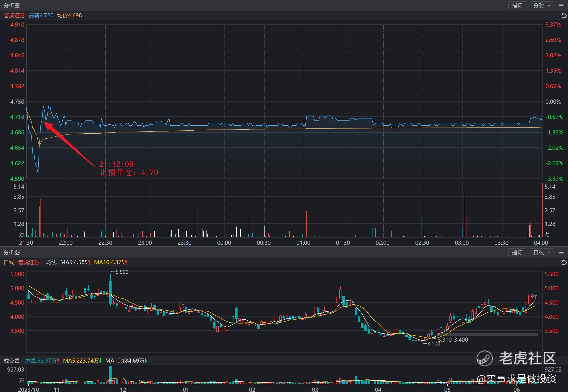Click the volume MA10:184.69万 label
This screenshot has width=568, height=392.
click(126, 361)
